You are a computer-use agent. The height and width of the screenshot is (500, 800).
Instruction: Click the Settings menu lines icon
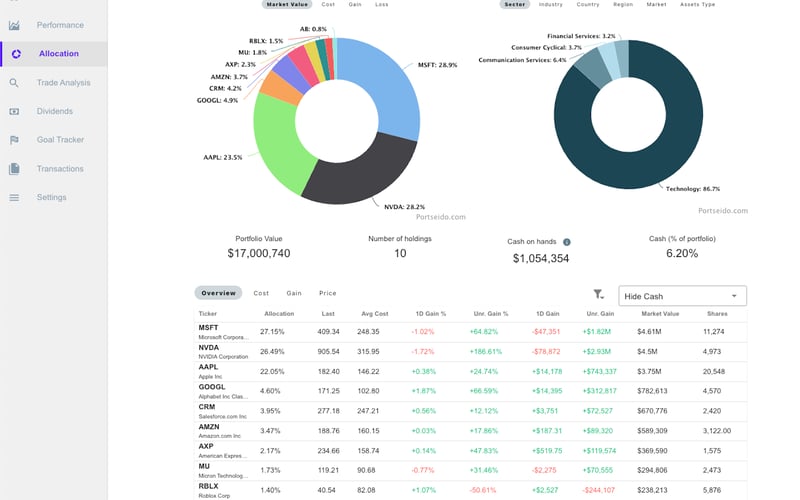(14, 197)
